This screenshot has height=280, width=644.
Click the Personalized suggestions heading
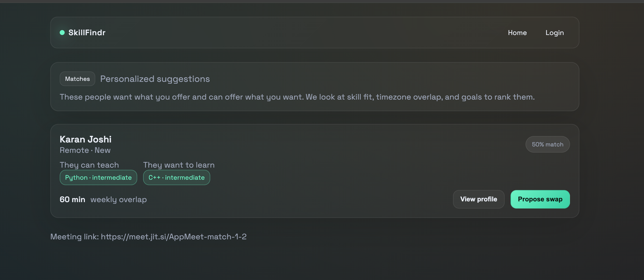(x=155, y=79)
